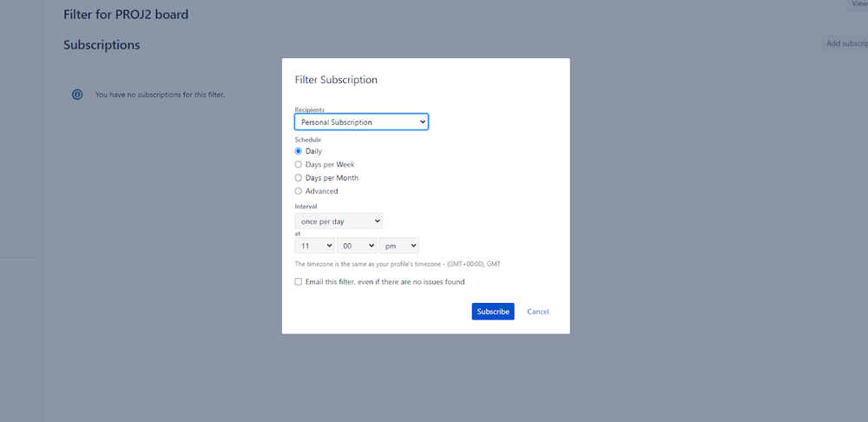Open the Recipients Personal Subscription dropdown

(x=361, y=122)
